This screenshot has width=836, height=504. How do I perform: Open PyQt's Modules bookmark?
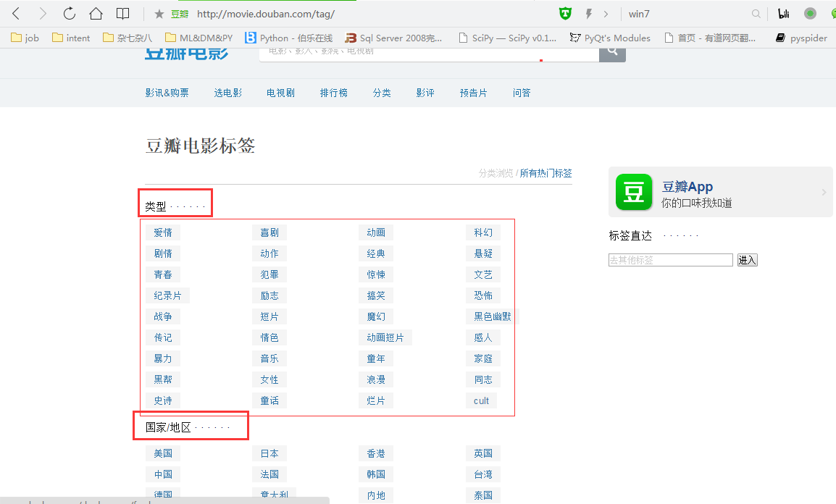click(x=610, y=38)
